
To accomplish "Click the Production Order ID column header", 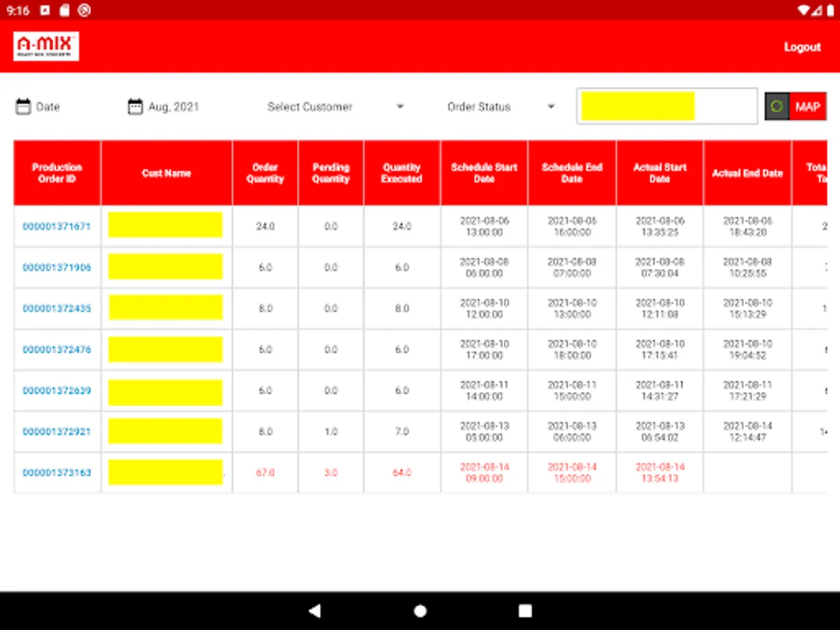I will [x=57, y=173].
